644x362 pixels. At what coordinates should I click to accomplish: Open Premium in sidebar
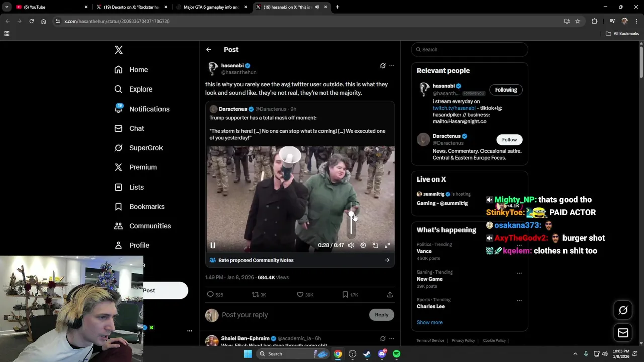[x=135, y=167]
